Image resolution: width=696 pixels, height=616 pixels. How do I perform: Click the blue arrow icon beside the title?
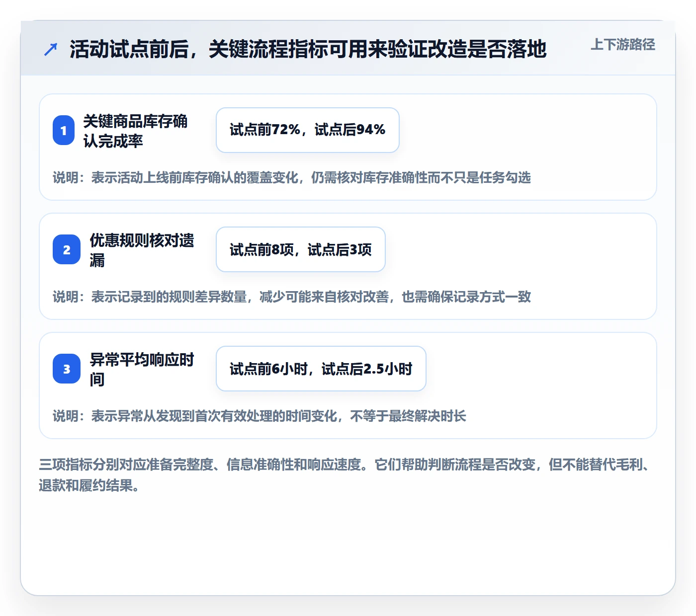pos(51,49)
